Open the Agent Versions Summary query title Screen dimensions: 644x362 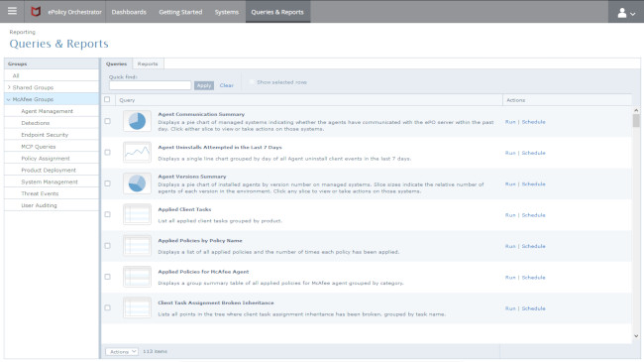(x=192, y=177)
